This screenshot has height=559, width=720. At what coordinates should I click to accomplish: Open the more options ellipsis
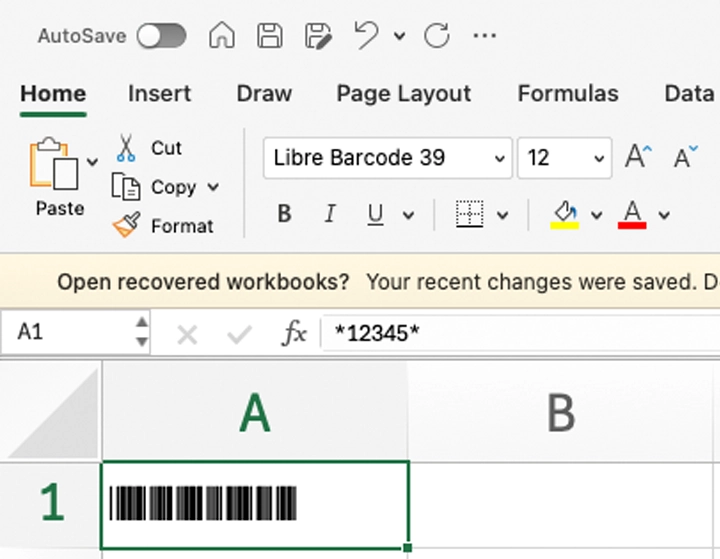point(484,35)
